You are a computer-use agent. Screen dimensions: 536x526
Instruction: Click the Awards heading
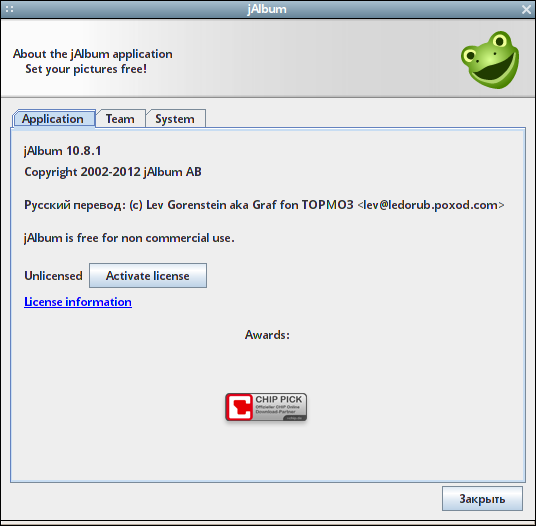click(x=267, y=335)
